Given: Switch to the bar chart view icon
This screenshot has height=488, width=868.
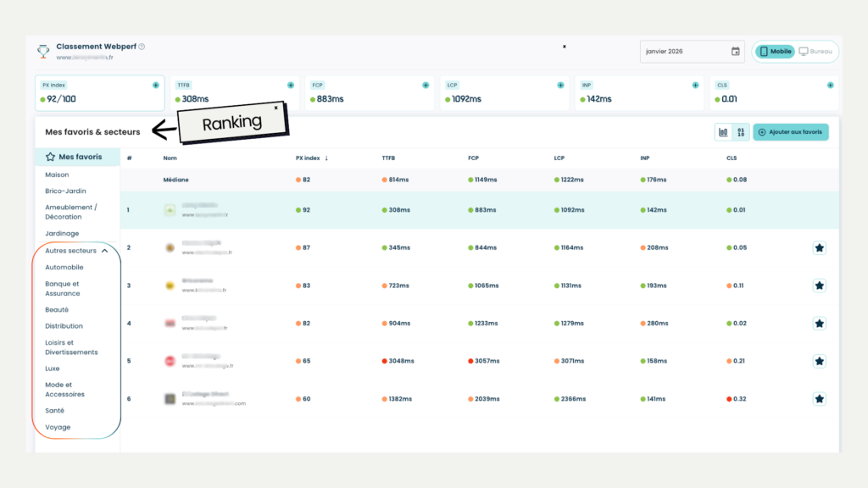Looking at the screenshot, I should [x=724, y=132].
